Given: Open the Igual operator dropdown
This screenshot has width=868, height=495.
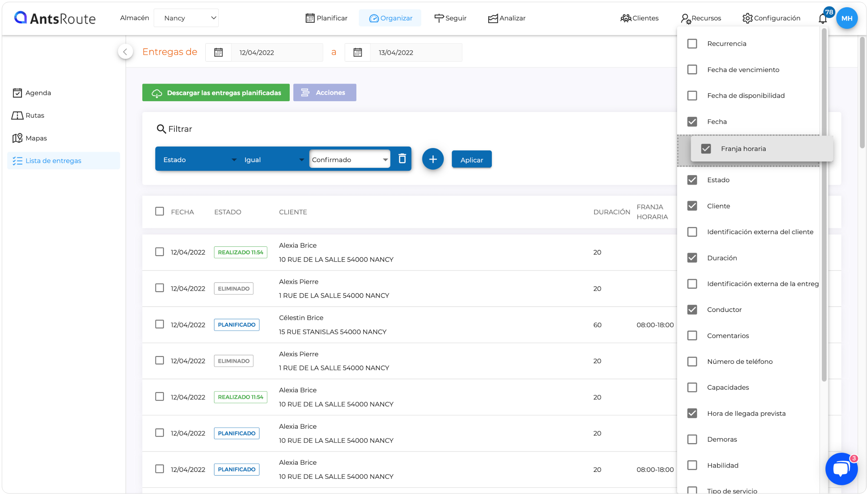Looking at the screenshot, I should tap(274, 160).
